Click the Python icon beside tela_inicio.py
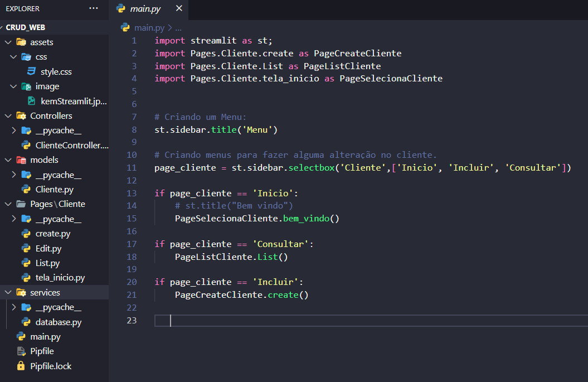The height and width of the screenshot is (382, 588). pyautogui.click(x=26, y=277)
